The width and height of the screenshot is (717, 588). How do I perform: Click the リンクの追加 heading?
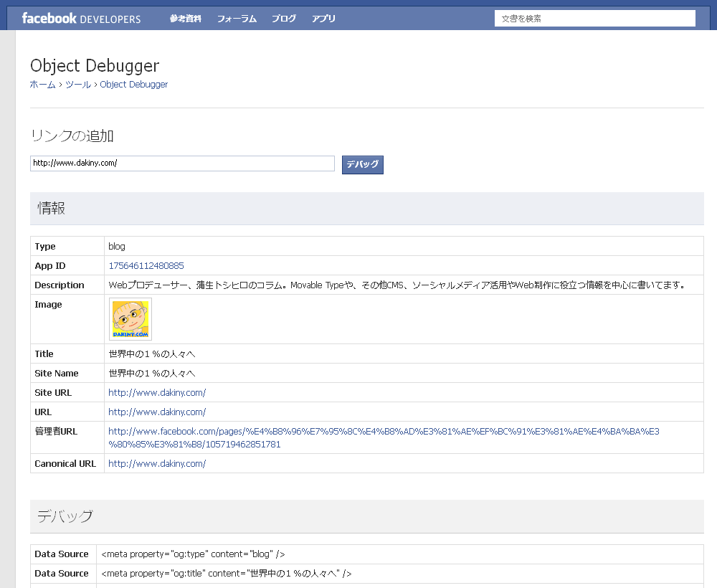(72, 136)
